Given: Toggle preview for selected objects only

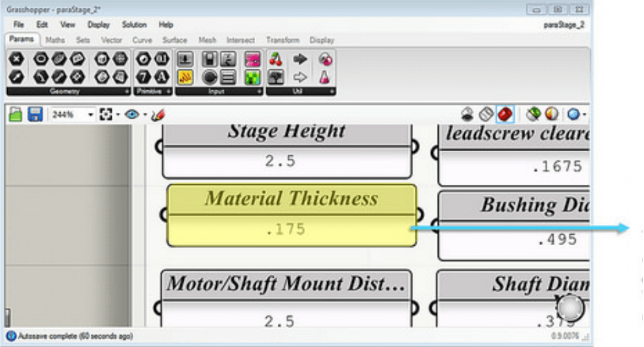Looking at the screenshot, I should [533, 114].
